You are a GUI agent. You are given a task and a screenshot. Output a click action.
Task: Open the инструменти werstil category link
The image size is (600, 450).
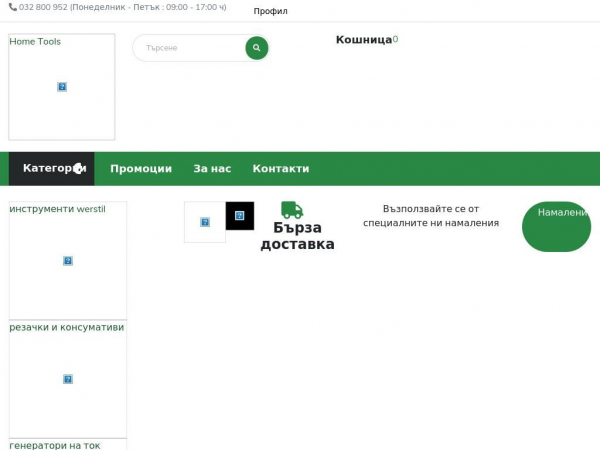point(57,209)
